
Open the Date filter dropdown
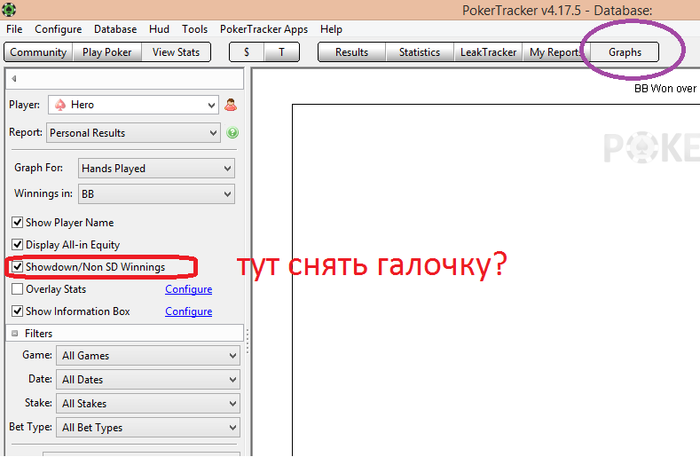[x=148, y=380]
